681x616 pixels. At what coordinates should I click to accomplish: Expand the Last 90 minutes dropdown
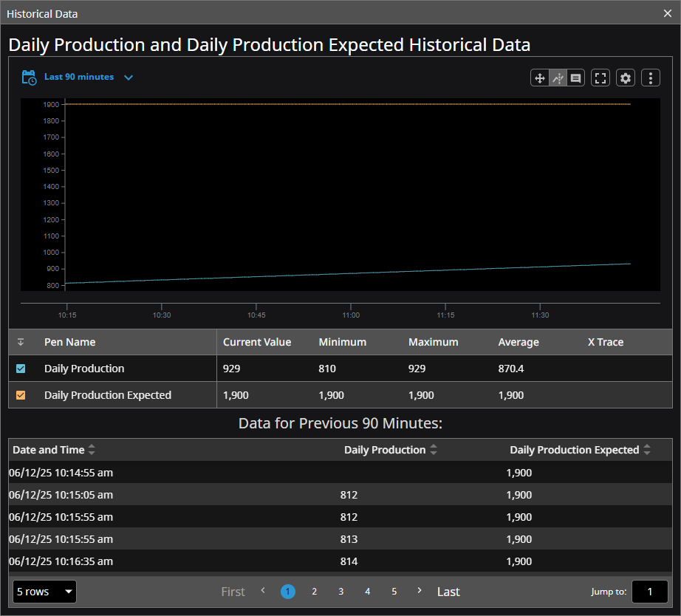(129, 78)
